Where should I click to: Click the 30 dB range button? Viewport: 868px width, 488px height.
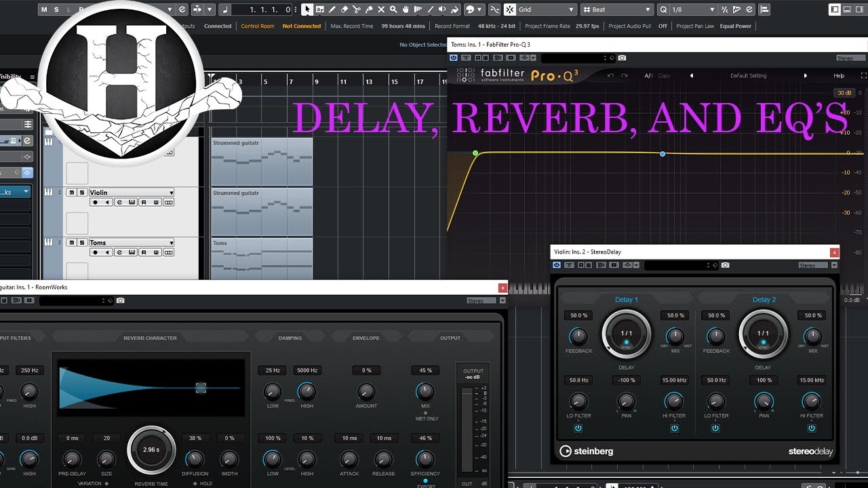(844, 93)
